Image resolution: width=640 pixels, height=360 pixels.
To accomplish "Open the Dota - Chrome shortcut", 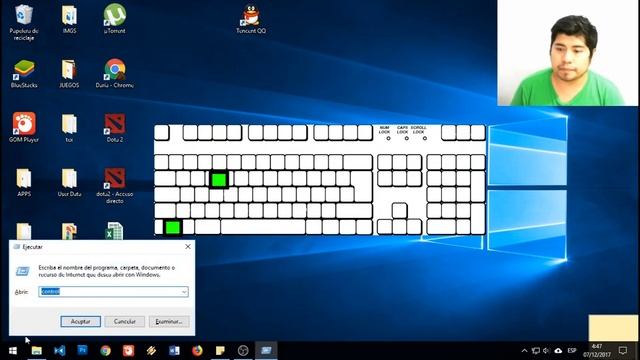I will (115, 74).
